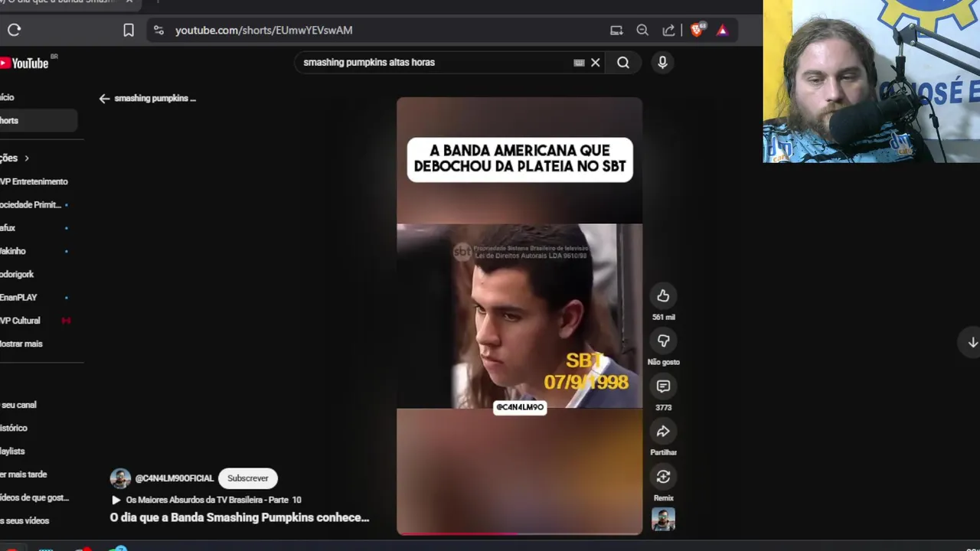Seek using the red progress bar of the short
This screenshot has height=551, width=980.
pyautogui.click(x=519, y=533)
